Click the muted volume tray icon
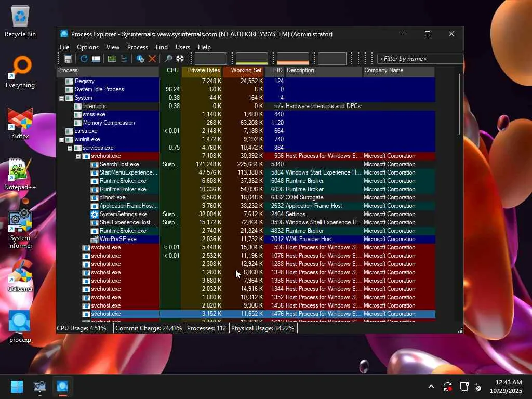This screenshot has height=399, width=532. pyautogui.click(x=478, y=387)
